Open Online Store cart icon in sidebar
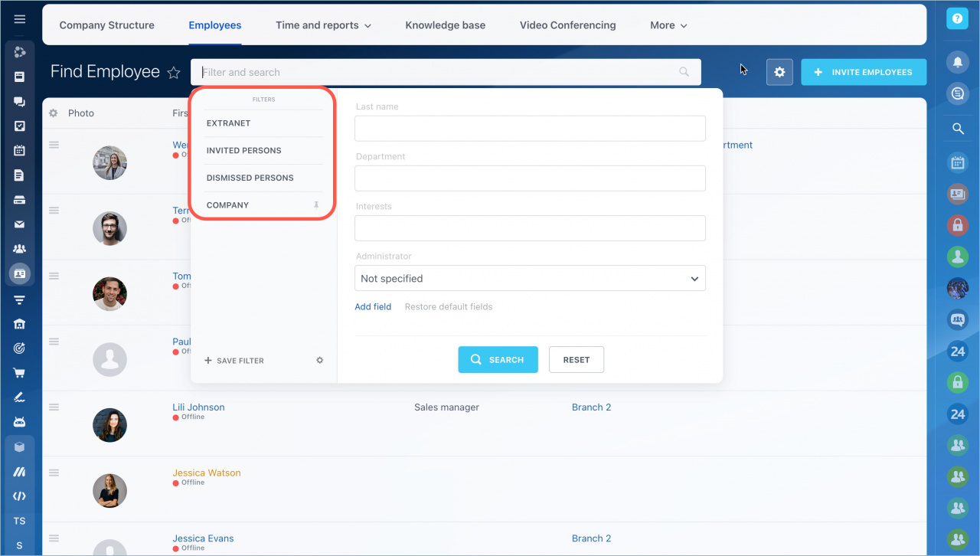 click(x=19, y=373)
